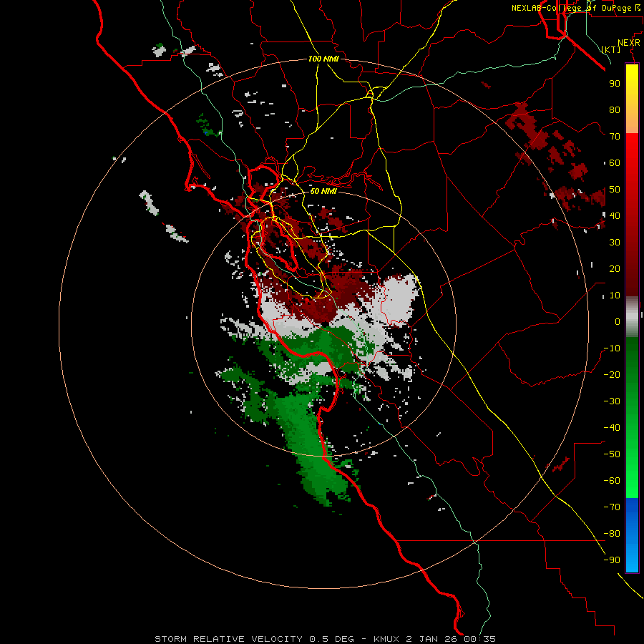Click the gray zero-velocity color bar segment
This screenshot has height=644, width=644.
click(x=632, y=317)
